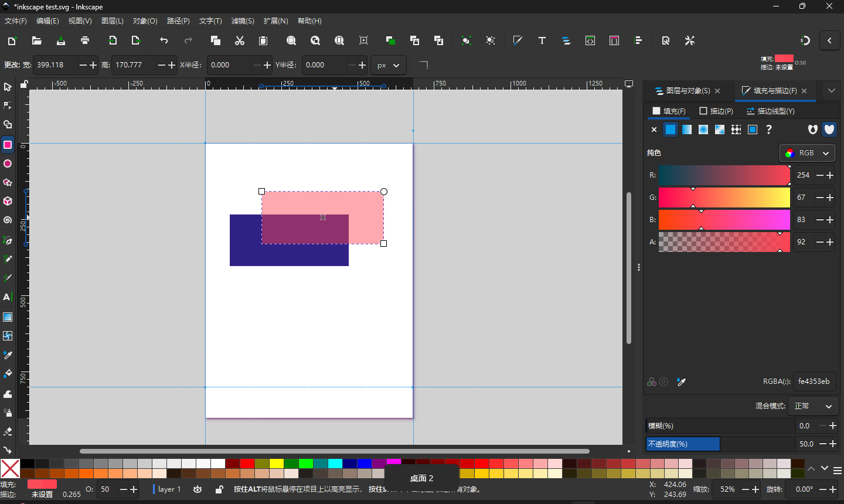Collapse the command bar with the arrow button
Image resolution: width=844 pixels, height=504 pixels.
[x=829, y=40]
